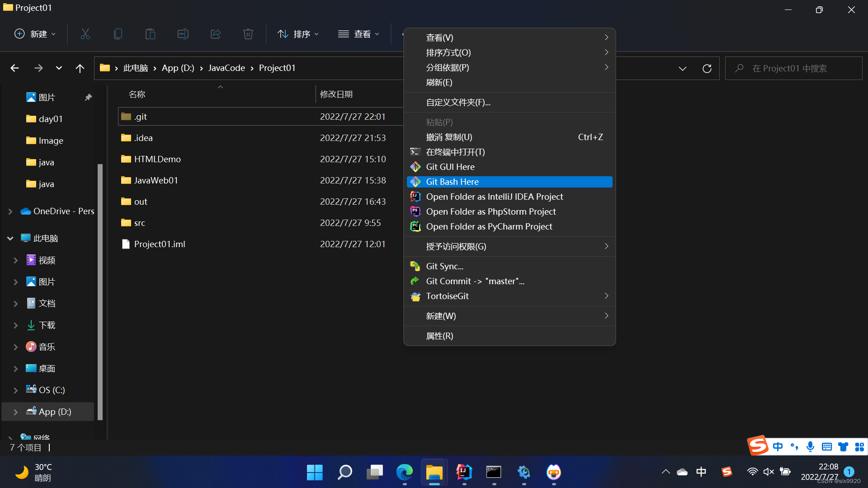Screen dimensions: 868x488
Task: Click the Copy toolbar icon
Action: 118,34
